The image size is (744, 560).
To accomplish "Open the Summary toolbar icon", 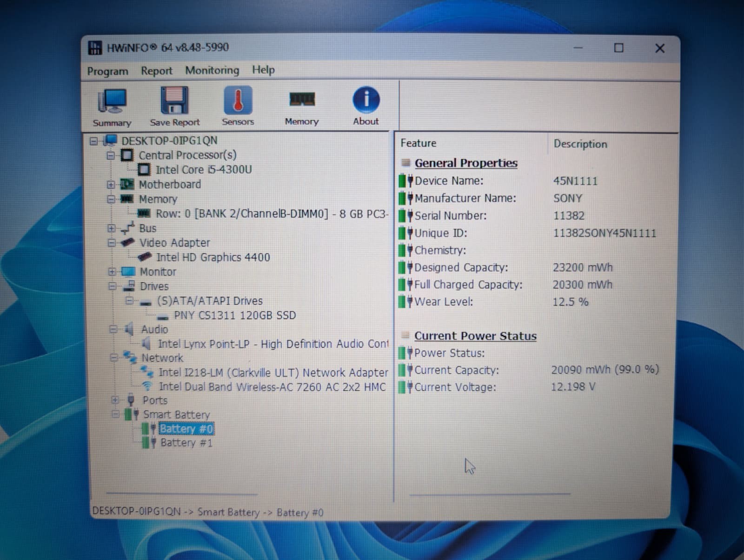I will (x=112, y=101).
